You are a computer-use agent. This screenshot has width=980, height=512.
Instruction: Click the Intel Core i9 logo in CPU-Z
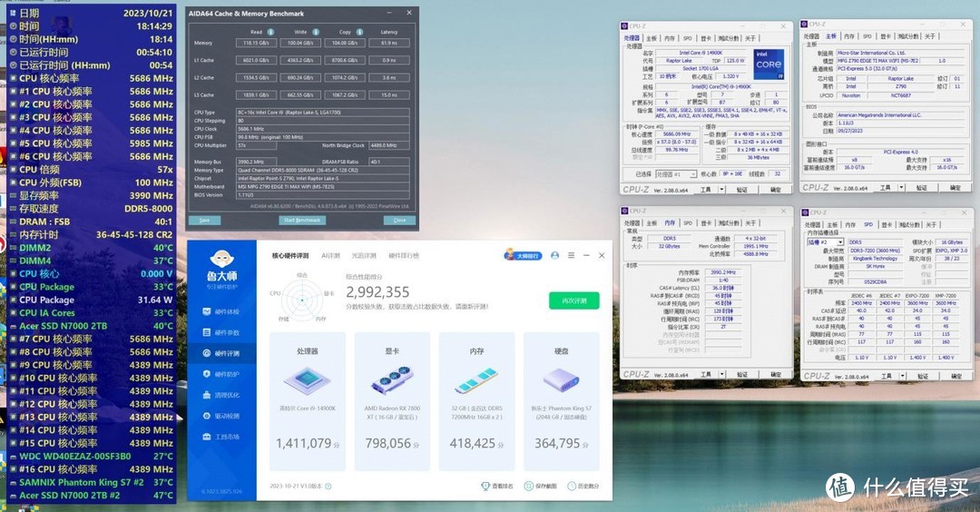click(x=769, y=64)
